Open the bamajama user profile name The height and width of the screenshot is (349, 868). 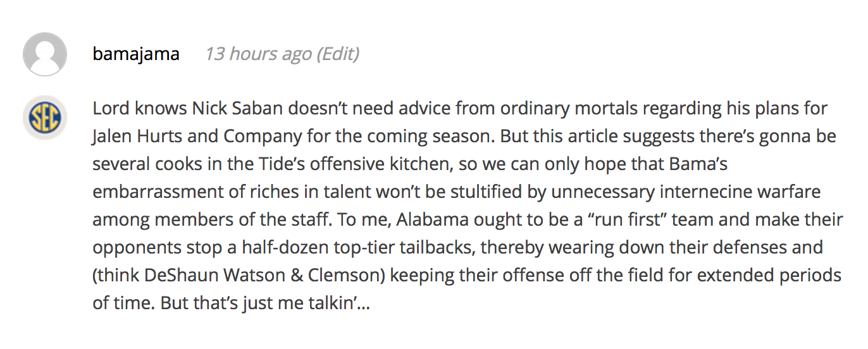136,54
